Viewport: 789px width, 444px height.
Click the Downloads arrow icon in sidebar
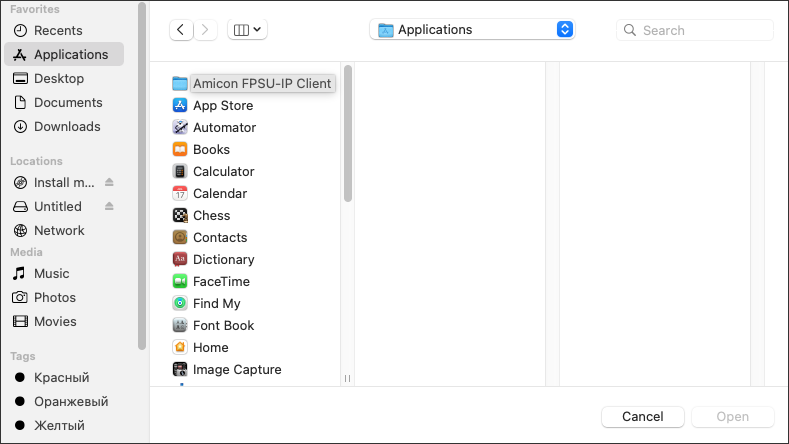(x=20, y=127)
